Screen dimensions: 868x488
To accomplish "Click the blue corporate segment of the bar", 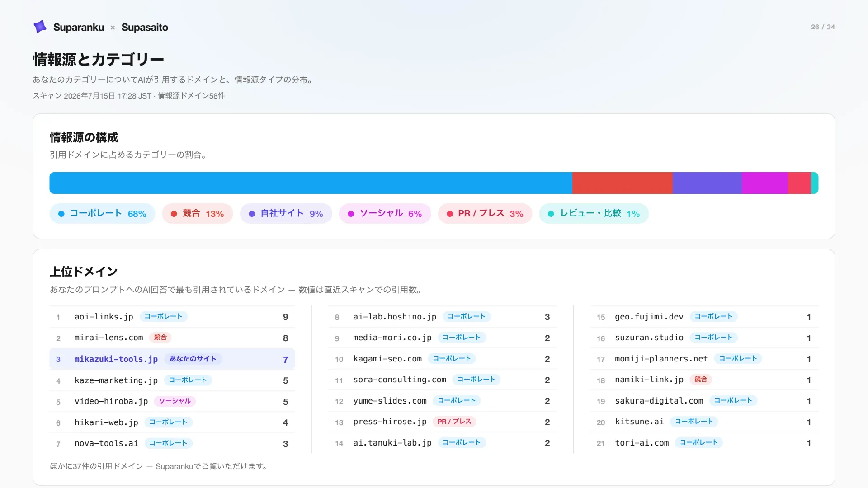I will tap(311, 183).
